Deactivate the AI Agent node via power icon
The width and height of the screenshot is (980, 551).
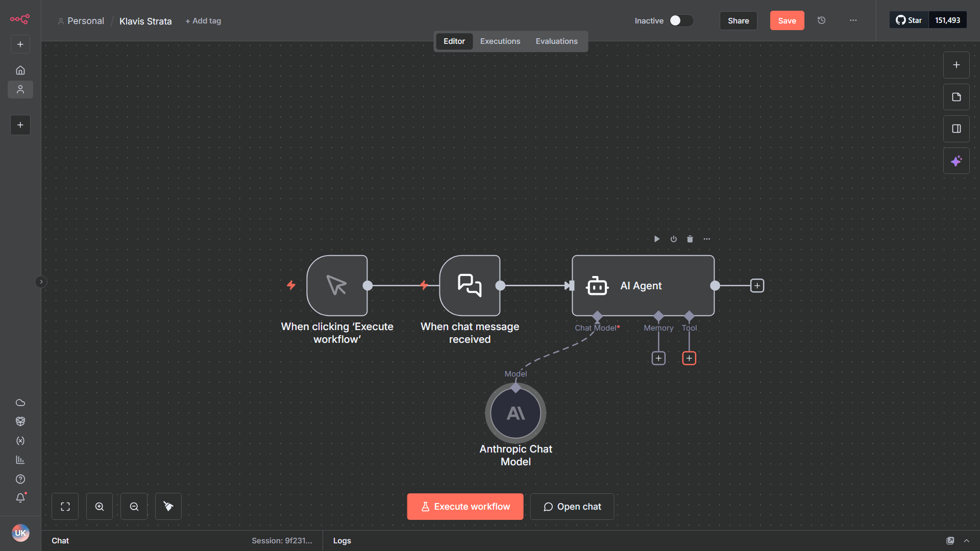coord(674,239)
